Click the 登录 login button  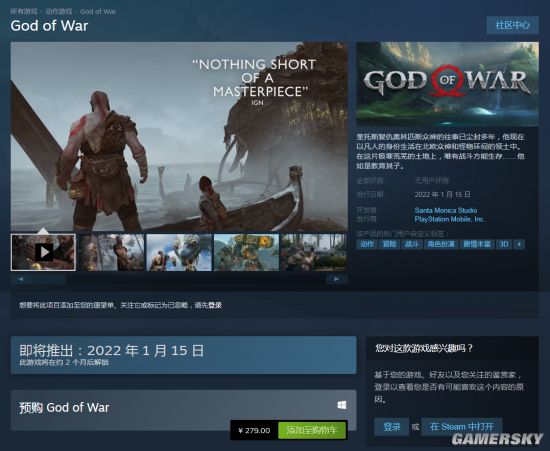coord(391,427)
